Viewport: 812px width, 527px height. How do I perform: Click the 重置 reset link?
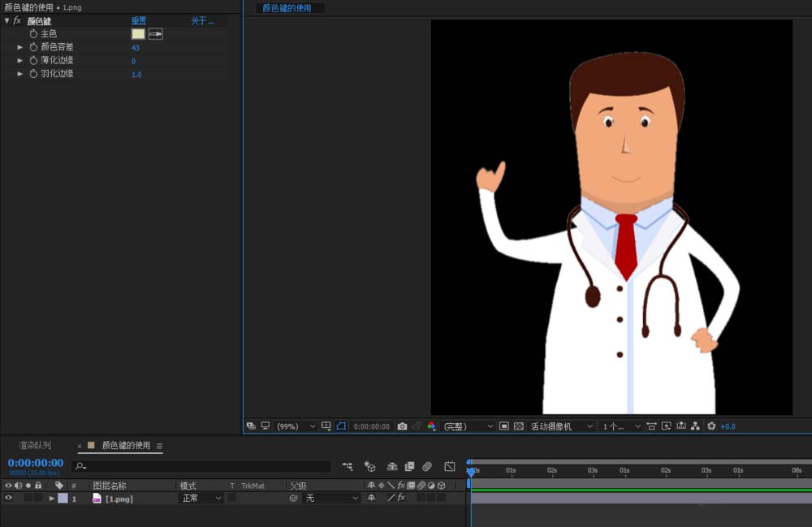(139, 21)
